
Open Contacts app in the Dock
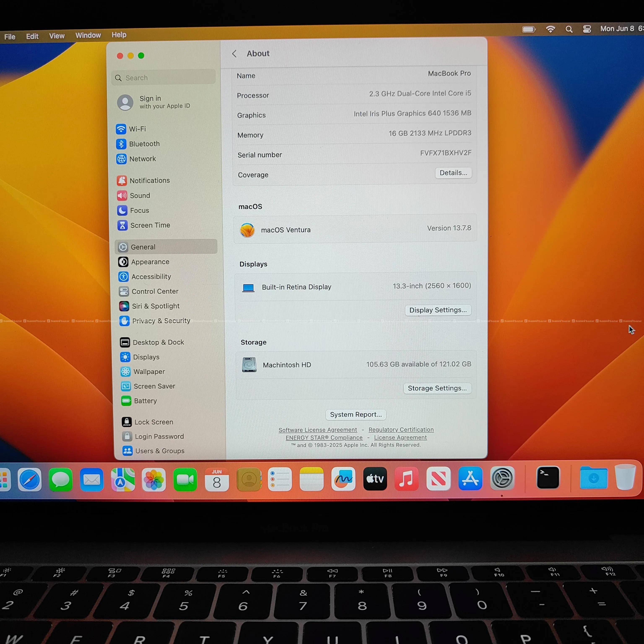pyautogui.click(x=249, y=480)
